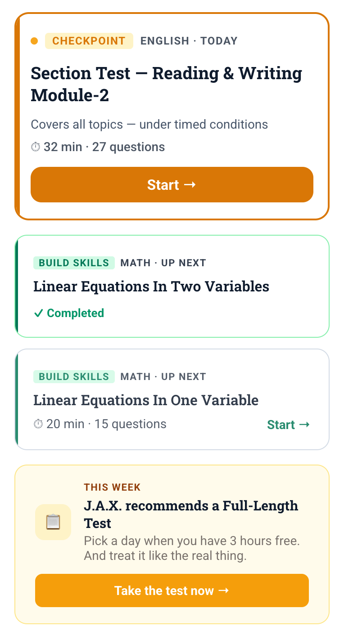Image resolution: width=344 pixels, height=644 pixels.
Task: Click the CHECKPOINT badge
Action: pyautogui.click(x=89, y=40)
